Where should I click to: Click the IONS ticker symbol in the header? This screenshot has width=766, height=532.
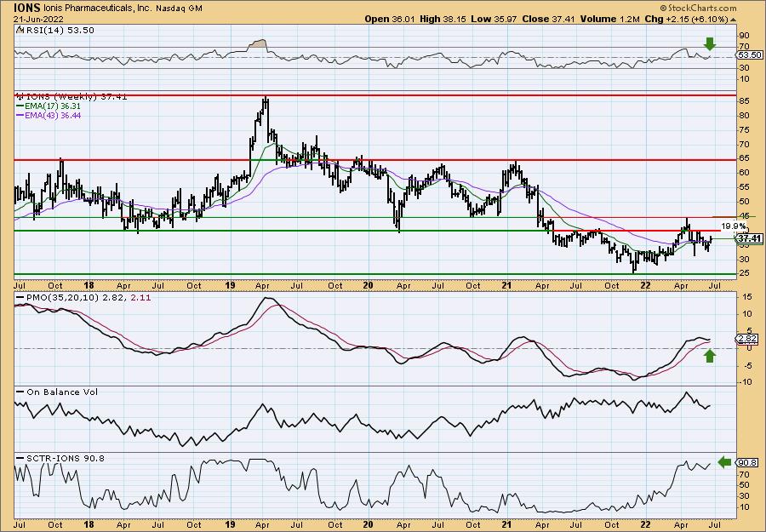tap(27, 9)
